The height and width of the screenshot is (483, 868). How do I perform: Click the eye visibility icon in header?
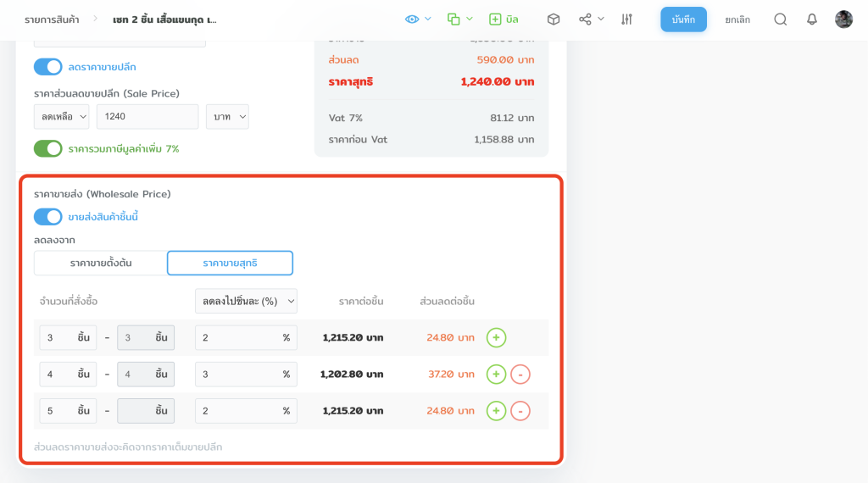tap(412, 19)
